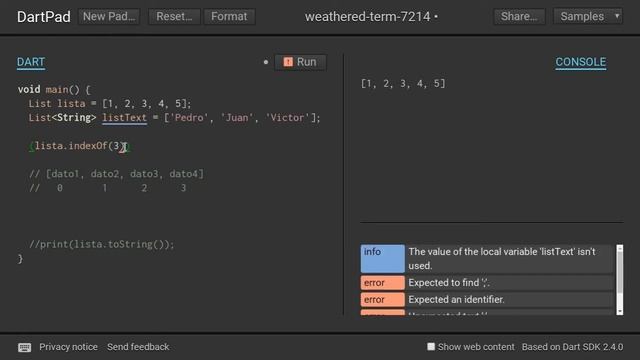Viewport: 640px width, 360px height.
Task: Click the issues panel scrollbar
Action: click(x=620, y=271)
